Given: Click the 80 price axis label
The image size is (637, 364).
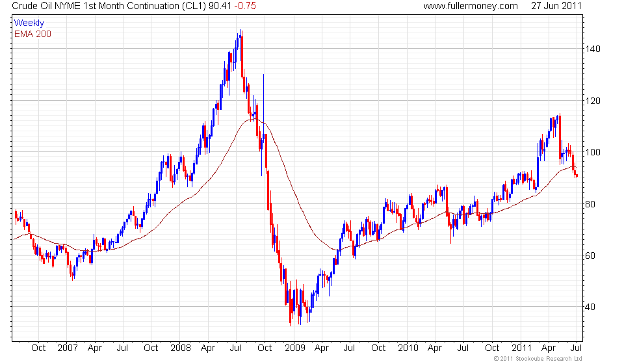Looking at the screenshot, I should point(590,204).
